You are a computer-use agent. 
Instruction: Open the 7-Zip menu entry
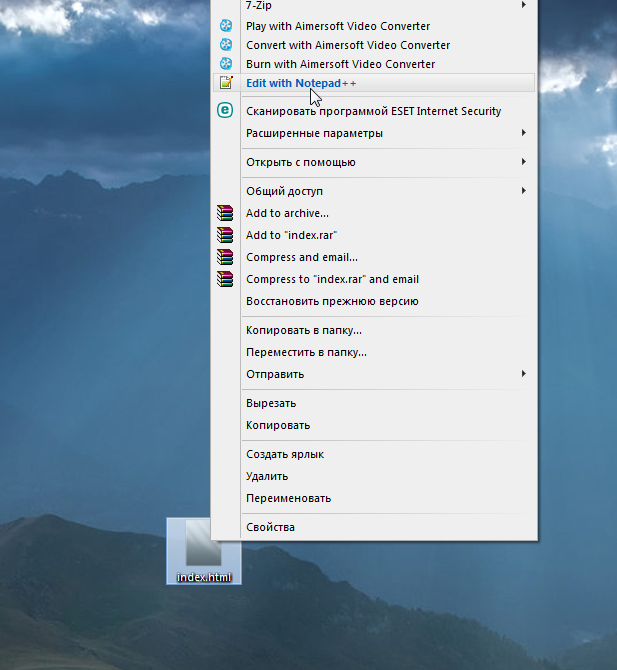(374, 5)
